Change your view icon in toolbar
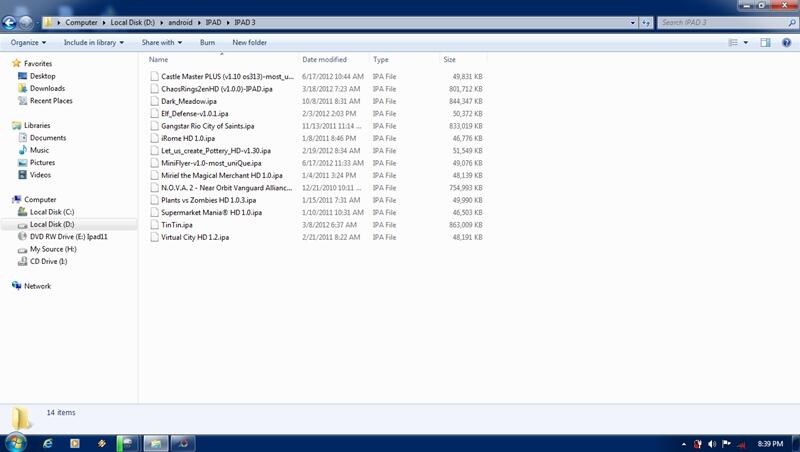The image size is (800, 452). [733, 42]
